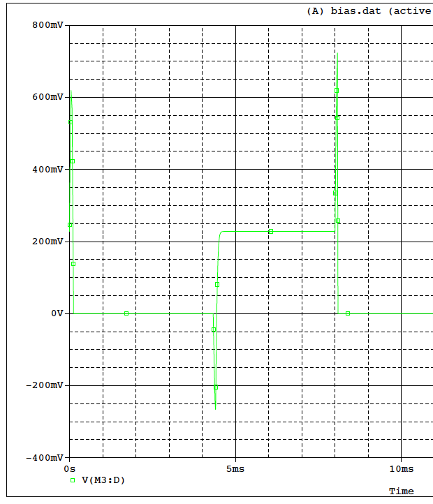
Task: Click the 600mV Y-axis label
Action: coord(48,97)
